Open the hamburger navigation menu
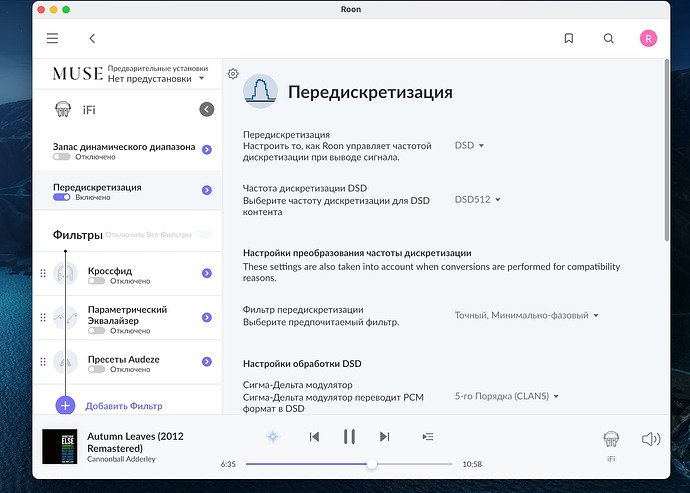 (52, 38)
